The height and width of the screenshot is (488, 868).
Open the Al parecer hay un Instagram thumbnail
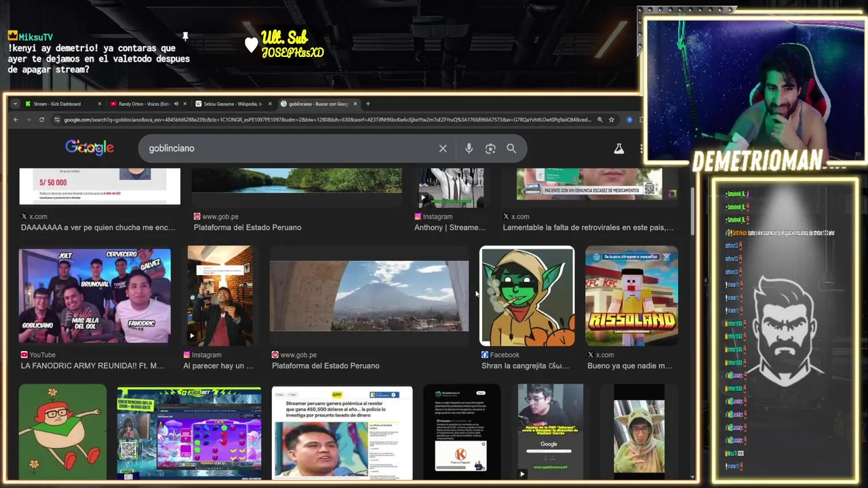220,296
